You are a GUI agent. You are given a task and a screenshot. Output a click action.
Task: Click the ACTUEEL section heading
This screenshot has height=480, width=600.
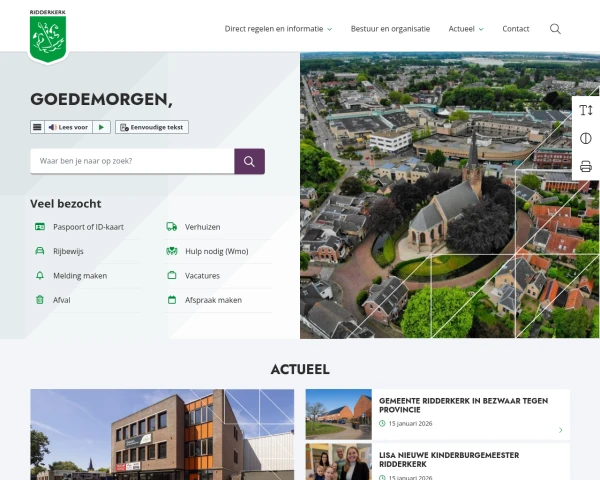[300, 369]
